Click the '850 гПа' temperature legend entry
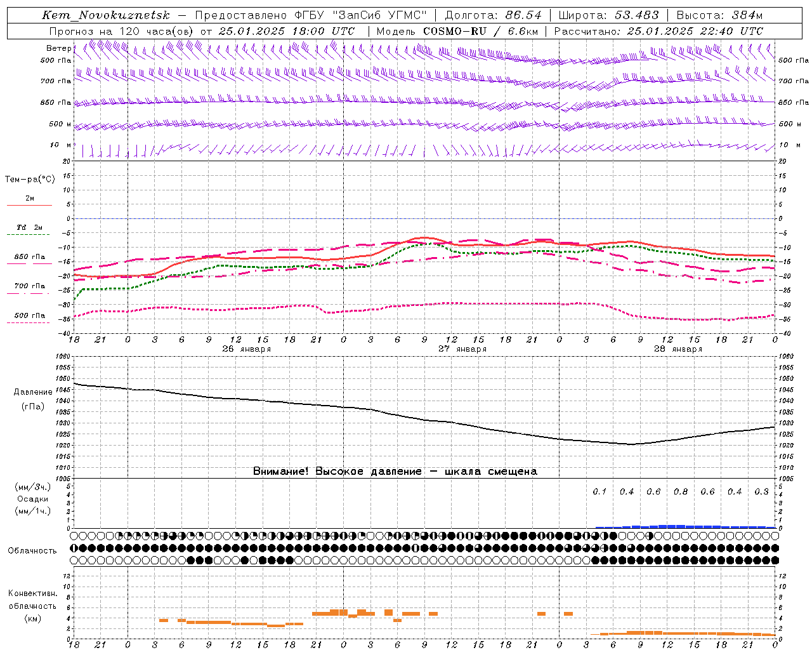The image size is (812, 650). point(30,257)
